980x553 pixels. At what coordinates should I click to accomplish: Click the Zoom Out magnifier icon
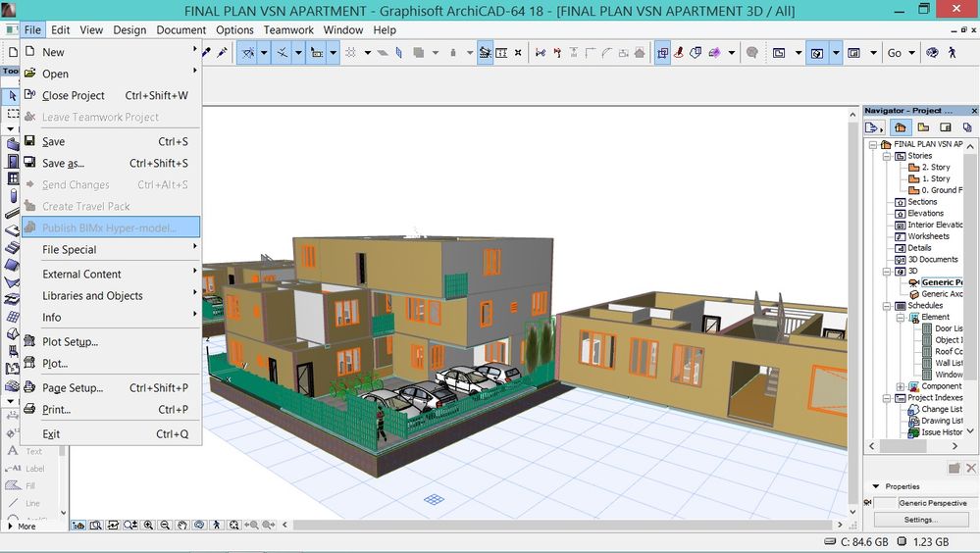coord(165,526)
